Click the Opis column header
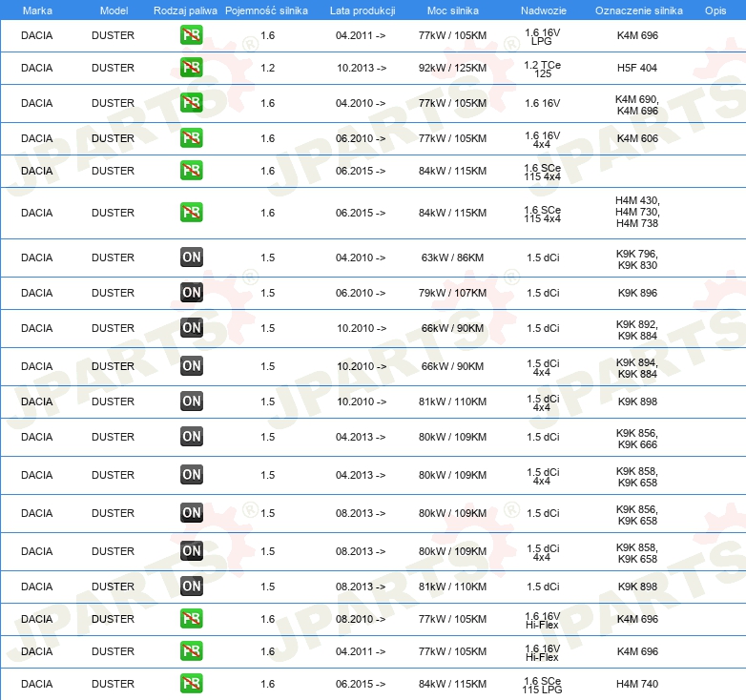 [715, 10]
